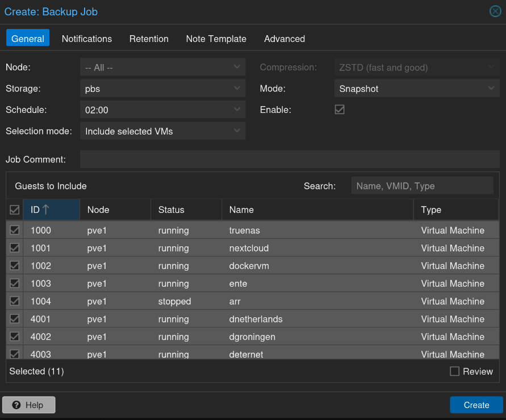The width and height of the screenshot is (506, 420).
Task: Sort by the Name column header
Action: pyautogui.click(x=317, y=209)
